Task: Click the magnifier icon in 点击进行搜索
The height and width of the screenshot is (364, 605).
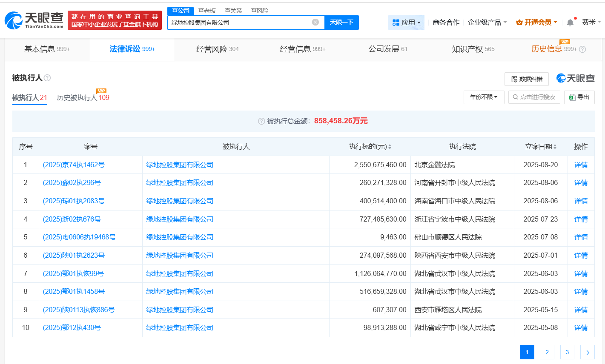Action: [515, 97]
